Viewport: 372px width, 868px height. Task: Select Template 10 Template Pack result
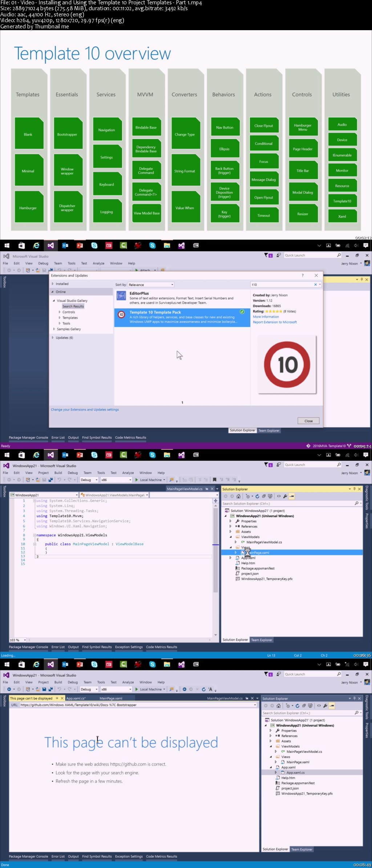coord(182,317)
